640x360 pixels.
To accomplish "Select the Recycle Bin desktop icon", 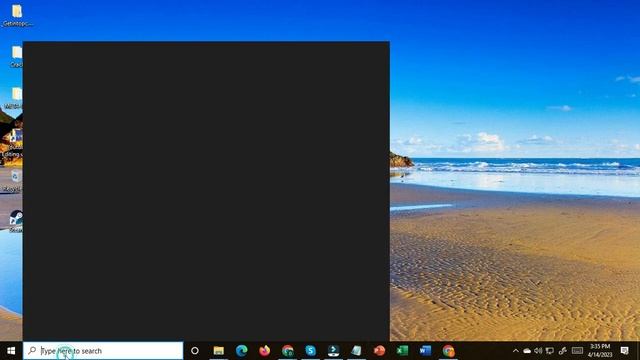I will click(x=13, y=181).
